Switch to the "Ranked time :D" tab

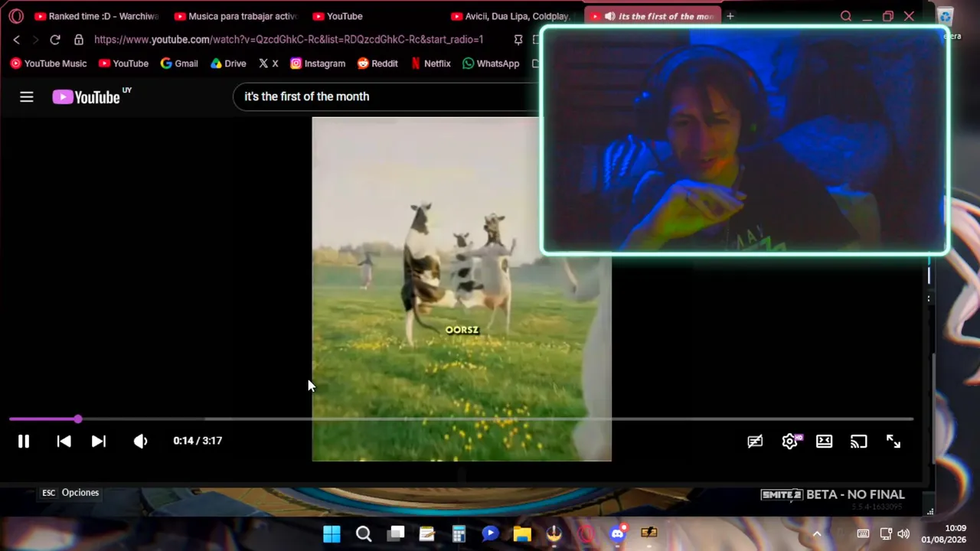coord(96,16)
